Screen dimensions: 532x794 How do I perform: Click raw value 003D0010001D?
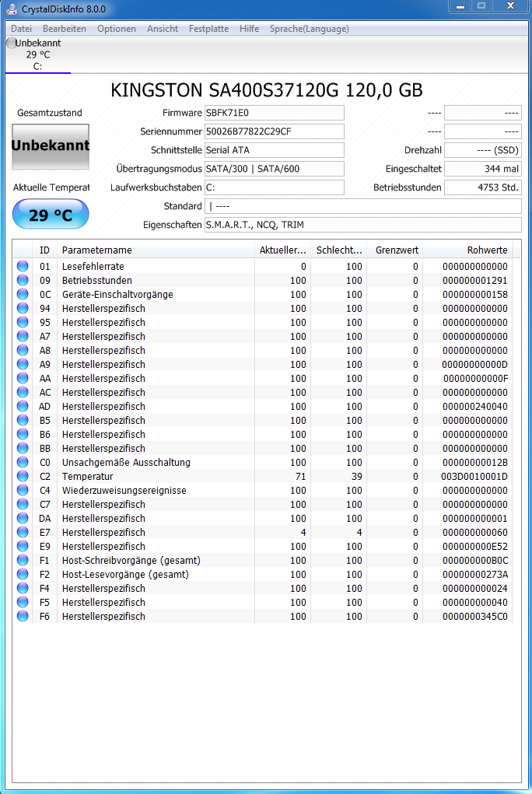(474, 477)
